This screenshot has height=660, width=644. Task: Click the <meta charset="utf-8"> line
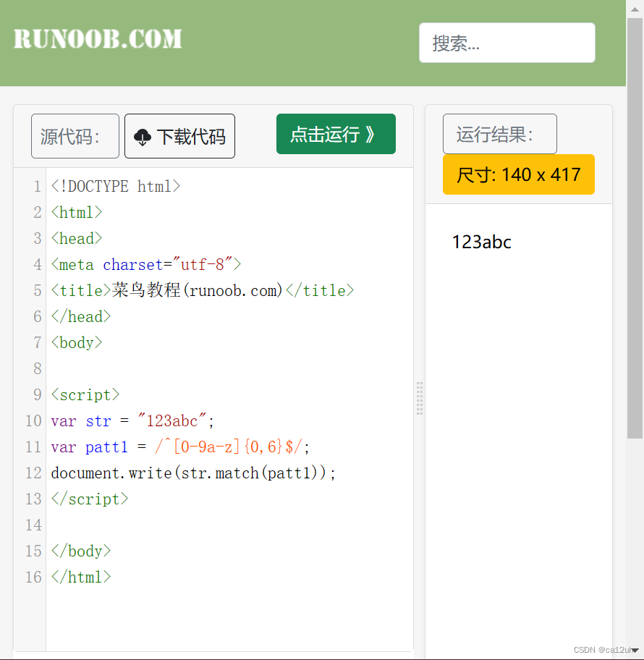[x=146, y=264]
